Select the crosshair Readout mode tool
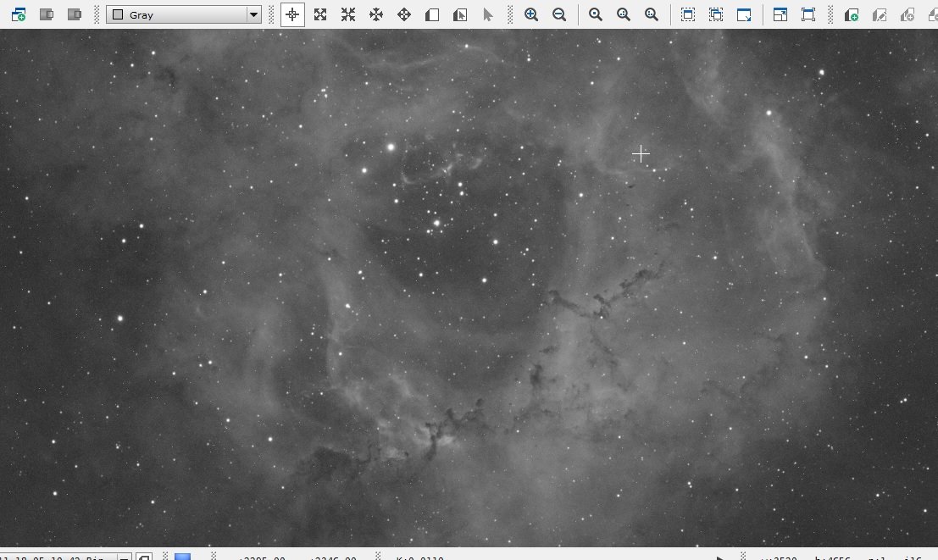 pyautogui.click(x=292, y=14)
